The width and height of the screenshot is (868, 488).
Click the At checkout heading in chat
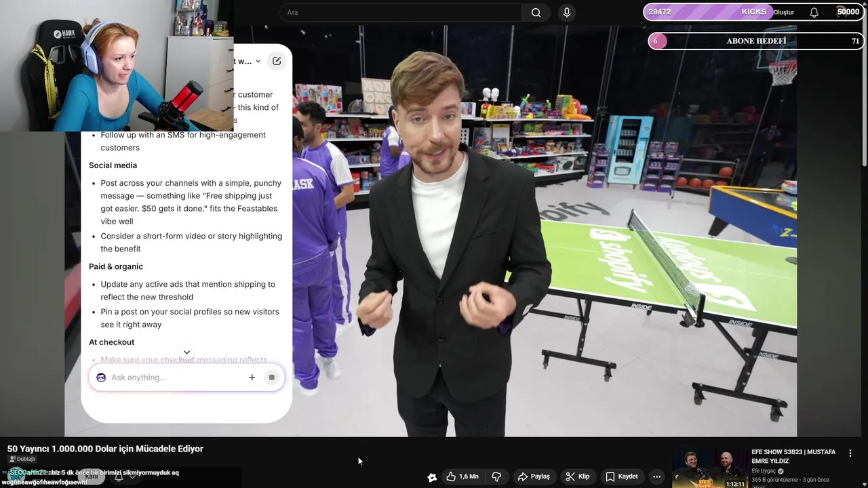coord(111,342)
